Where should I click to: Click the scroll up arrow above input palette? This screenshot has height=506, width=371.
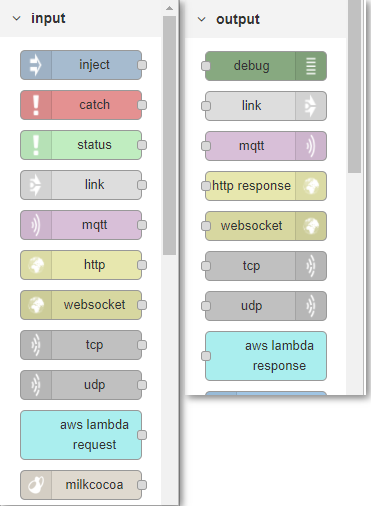pyautogui.click(x=169, y=8)
